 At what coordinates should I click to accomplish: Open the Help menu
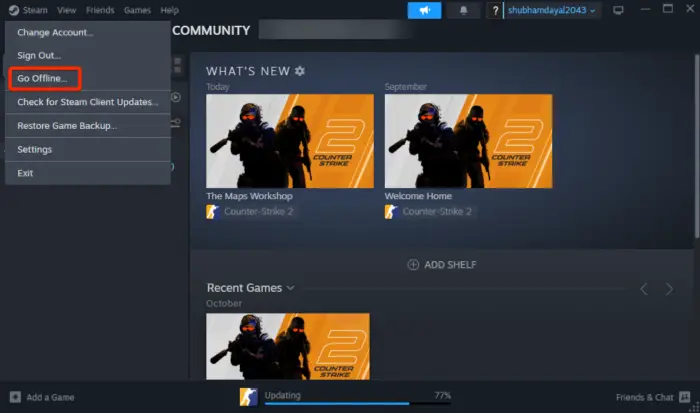[x=169, y=10]
